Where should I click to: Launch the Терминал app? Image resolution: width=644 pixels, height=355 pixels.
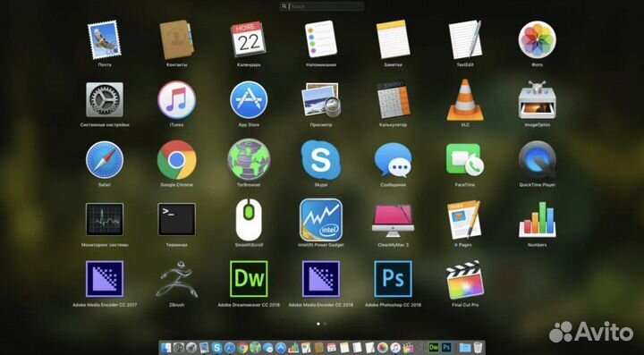pos(176,219)
